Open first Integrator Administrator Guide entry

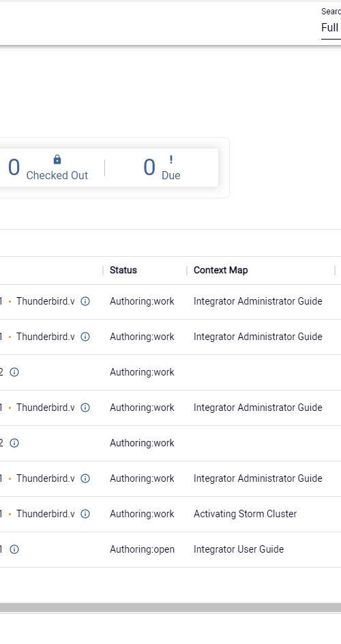coord(258,301)
